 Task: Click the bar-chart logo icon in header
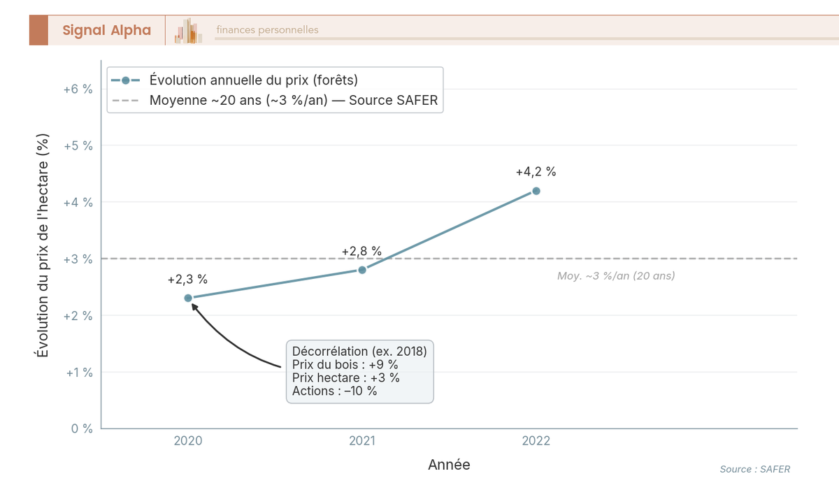click(x=189, y=31)
